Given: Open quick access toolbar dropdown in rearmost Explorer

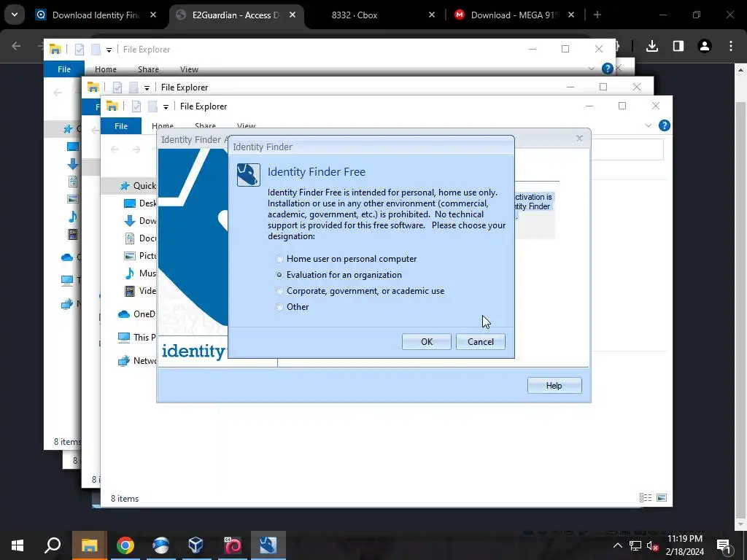Looking at the screenshot, I should tap(109, 50).
